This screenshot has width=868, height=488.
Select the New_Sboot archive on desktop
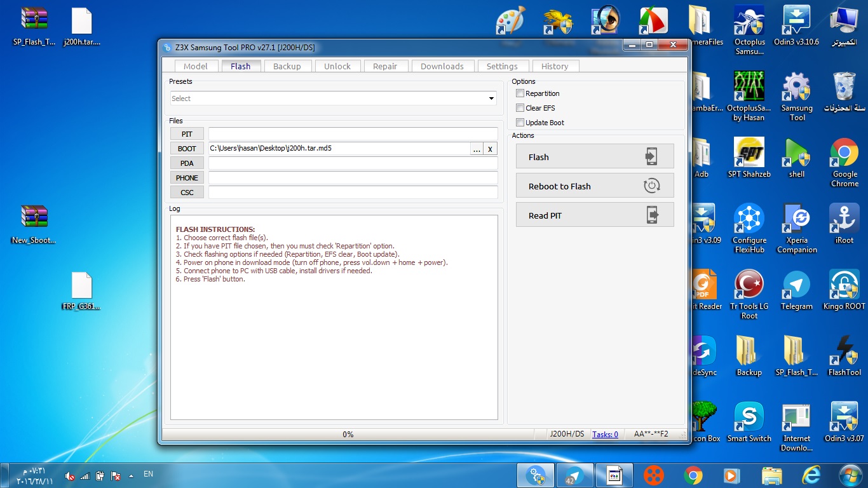(34, 224)
